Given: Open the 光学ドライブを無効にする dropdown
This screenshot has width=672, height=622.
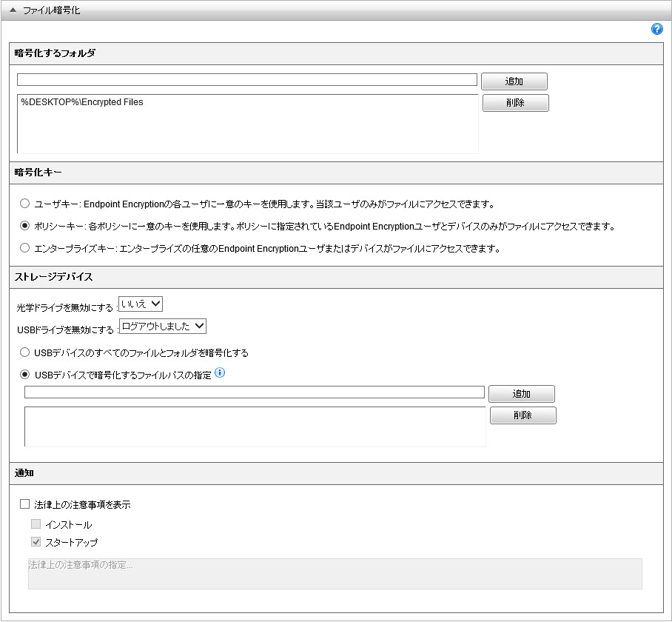Looking at the screenshot, I should click(x=140, y=304).
